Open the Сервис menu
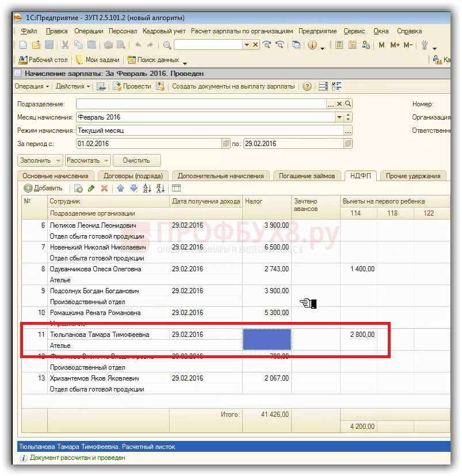This screenshot has width=462, height=476. click(x=354, y=31)
